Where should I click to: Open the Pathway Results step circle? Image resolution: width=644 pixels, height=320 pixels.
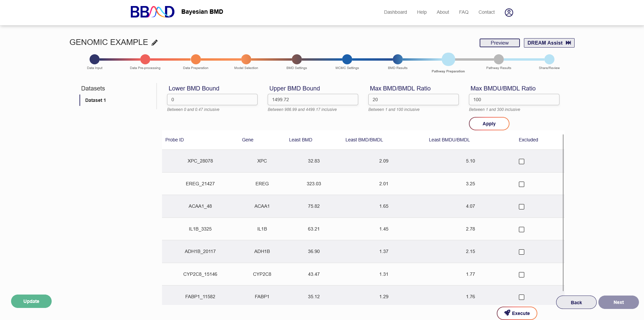498,59
